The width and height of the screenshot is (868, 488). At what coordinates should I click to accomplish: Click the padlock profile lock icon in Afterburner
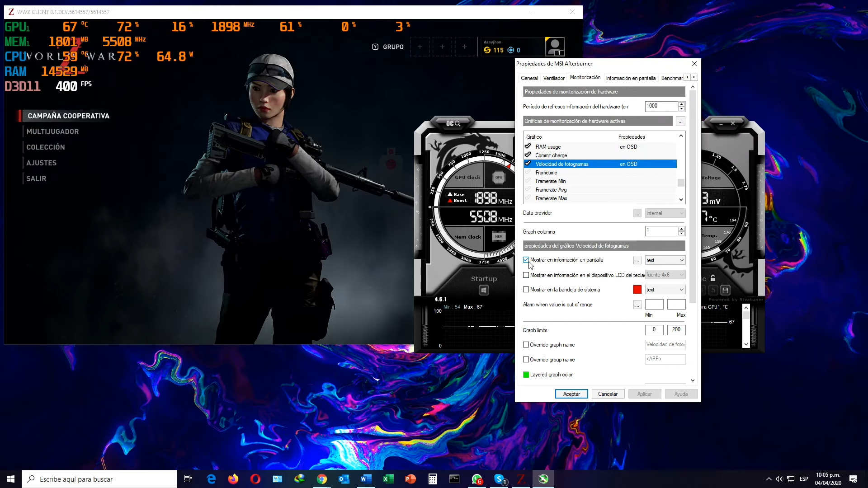click(713, 278)
